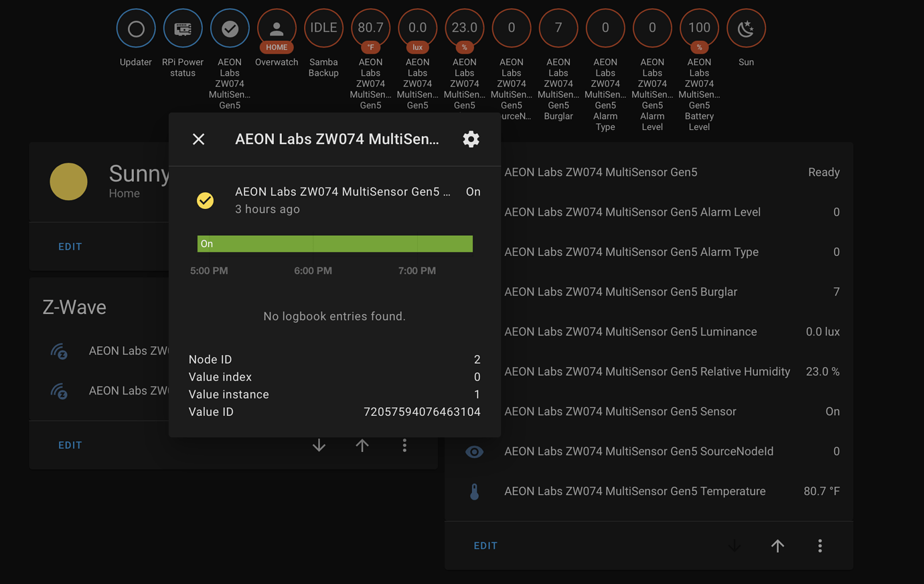Click the Value ID number 72057594076463104
924x584 pixels.
click(x=422, y=412)
